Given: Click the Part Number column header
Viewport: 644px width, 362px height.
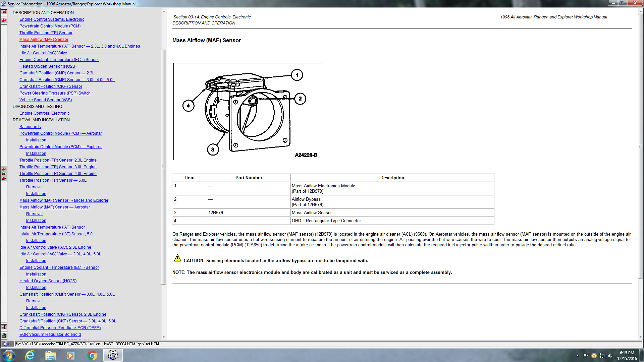Looking at the screenshot, I should tap(249, 178).
